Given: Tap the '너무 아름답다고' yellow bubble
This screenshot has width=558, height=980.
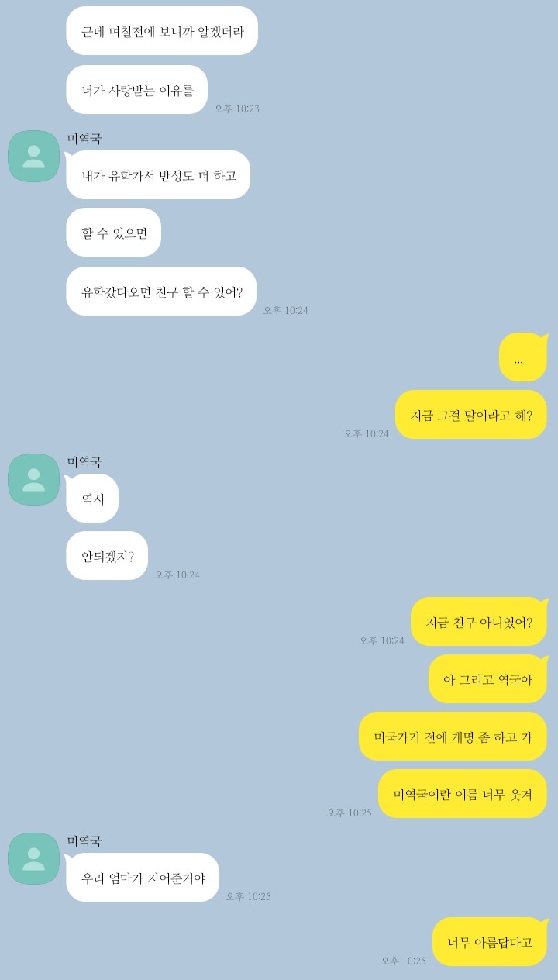Looking at the screenshot, I should point(490,942).
